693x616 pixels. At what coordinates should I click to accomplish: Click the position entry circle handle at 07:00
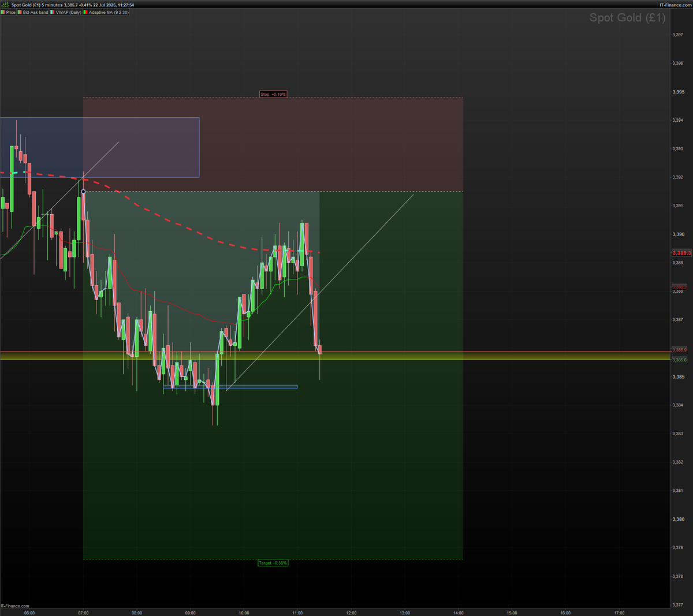click(x=84, y=191)
